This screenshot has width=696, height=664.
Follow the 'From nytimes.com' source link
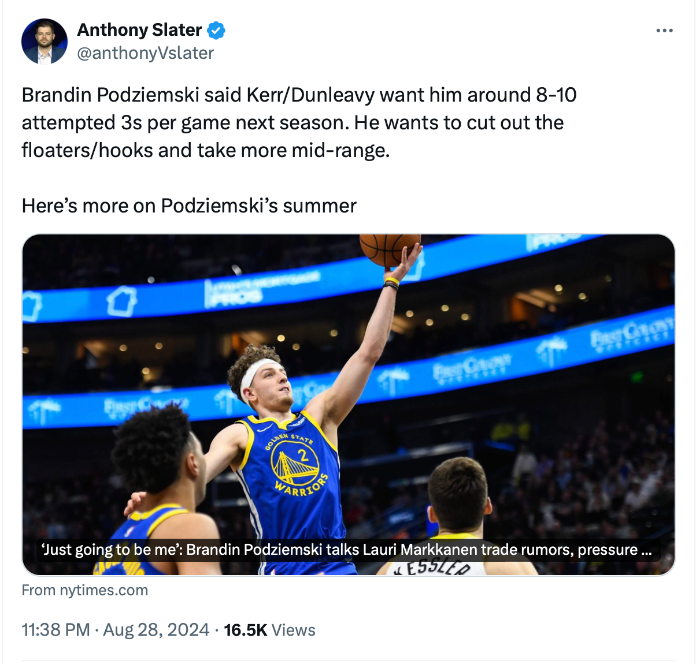84,590
